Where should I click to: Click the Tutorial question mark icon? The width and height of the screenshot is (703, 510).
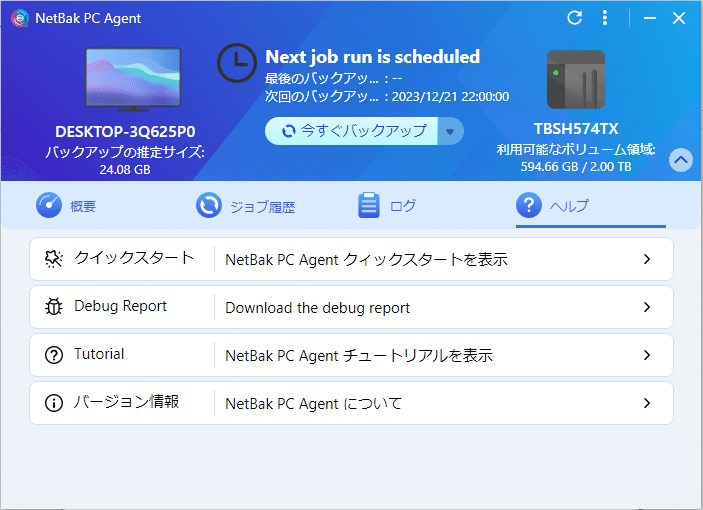54,355
